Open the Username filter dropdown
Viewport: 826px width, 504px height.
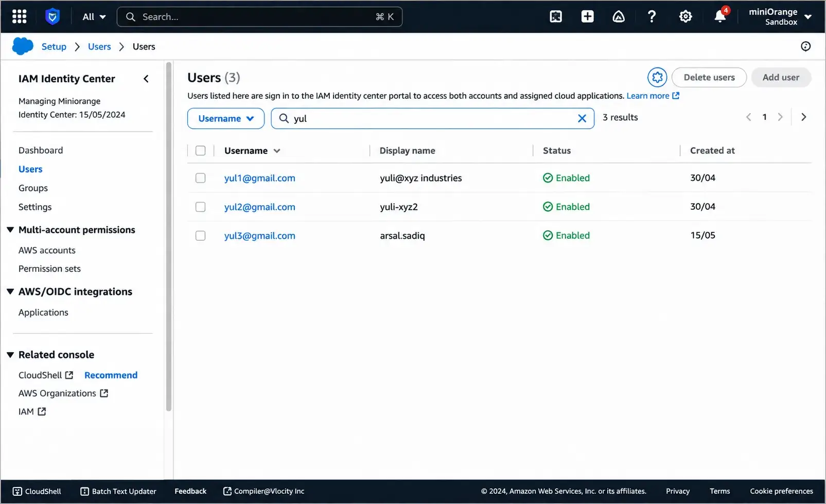pos(226,118)
